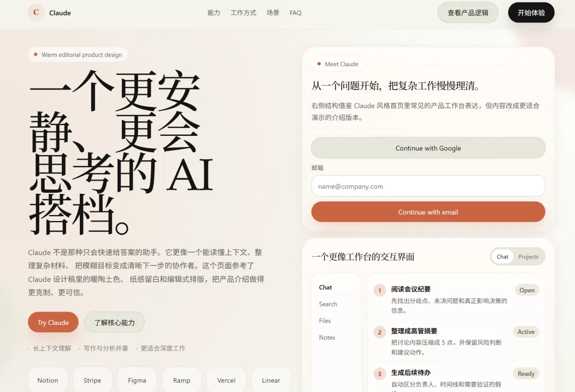Click the 了解核心能力 button

click(114, 322)
